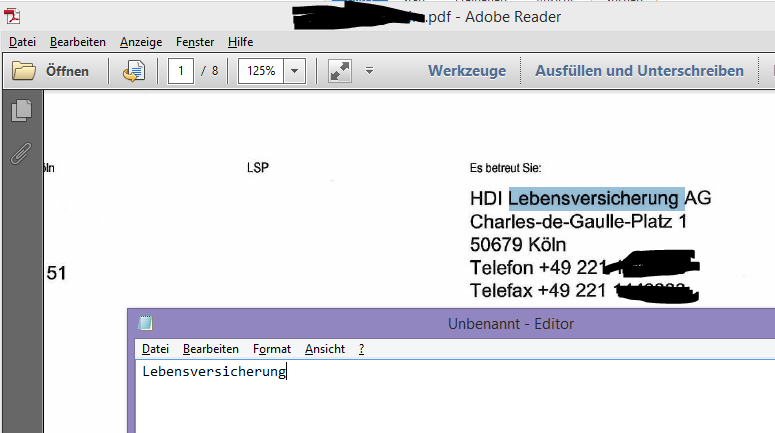Viewport: 775px width, 433px height.
Task: Click the Telefax +49 221 line
Action: (x=538, y=291)
